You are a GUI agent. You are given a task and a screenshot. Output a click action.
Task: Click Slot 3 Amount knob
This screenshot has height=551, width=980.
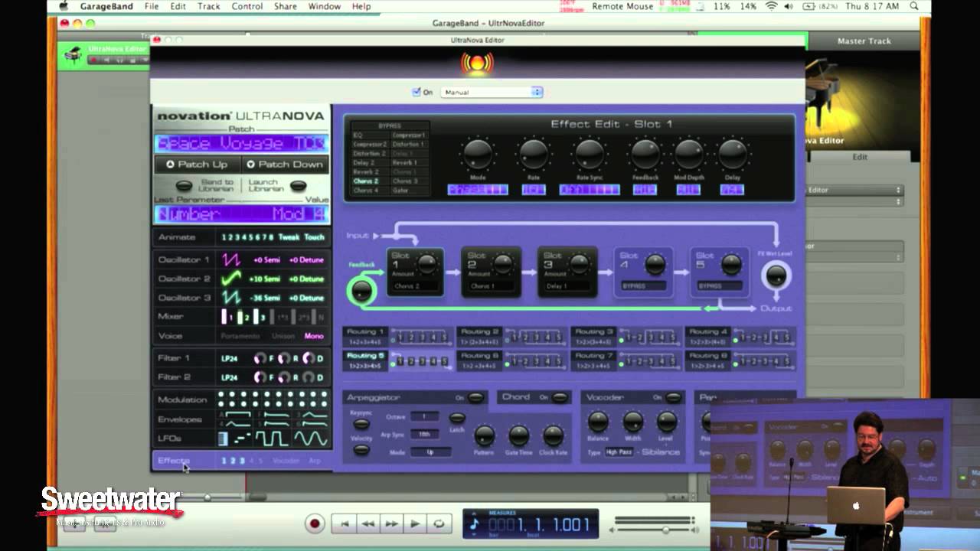(580, 264)
